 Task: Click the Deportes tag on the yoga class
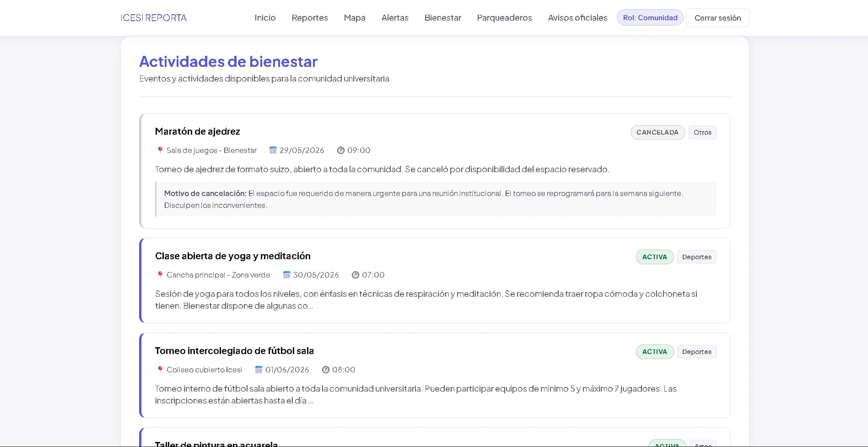[x=697, y=257]
